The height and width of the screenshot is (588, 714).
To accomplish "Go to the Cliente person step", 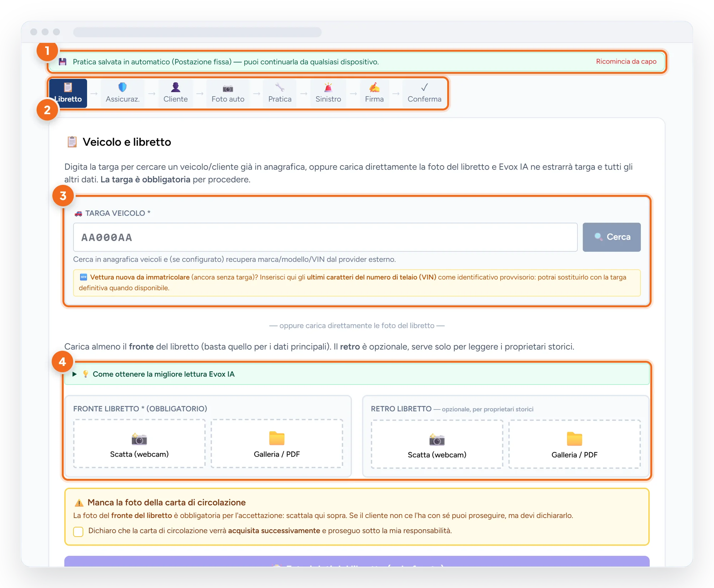I will pyautogui.click(x=175, y=93).
